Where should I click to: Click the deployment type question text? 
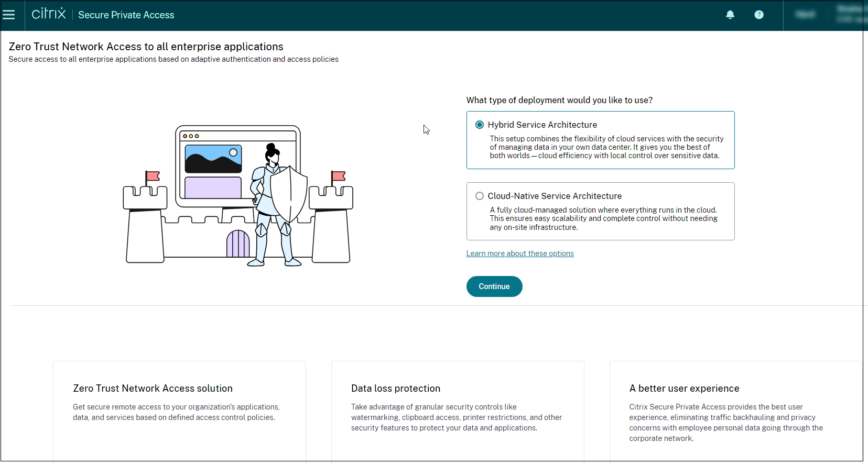[559, 100]
